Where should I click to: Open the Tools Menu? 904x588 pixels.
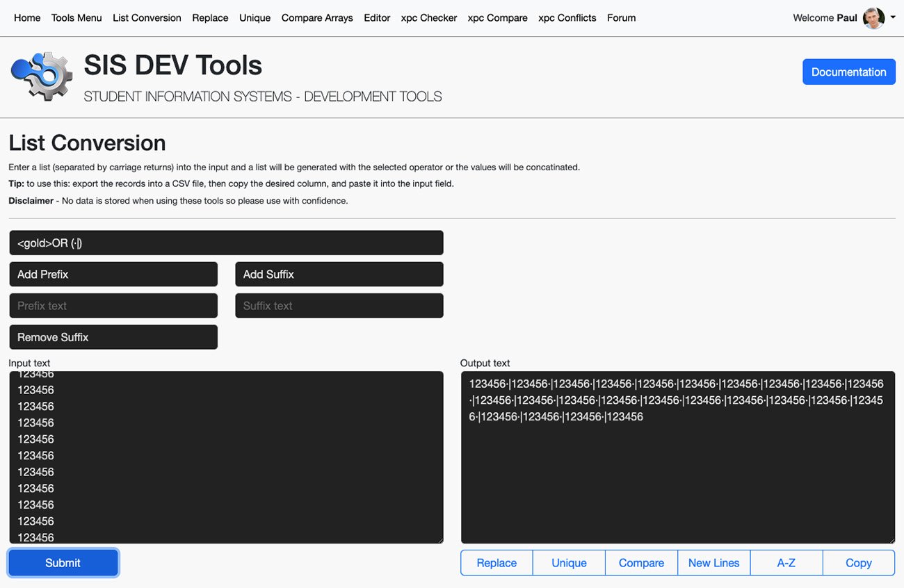coord(76,17)
